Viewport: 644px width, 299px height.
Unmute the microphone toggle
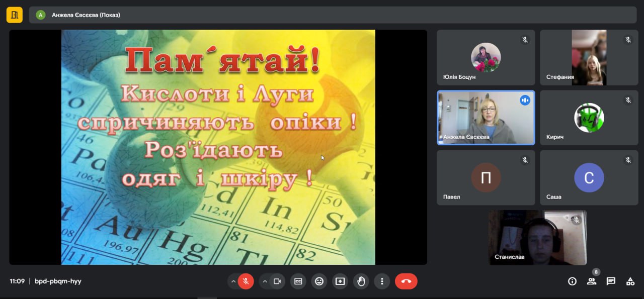point(246,281)
